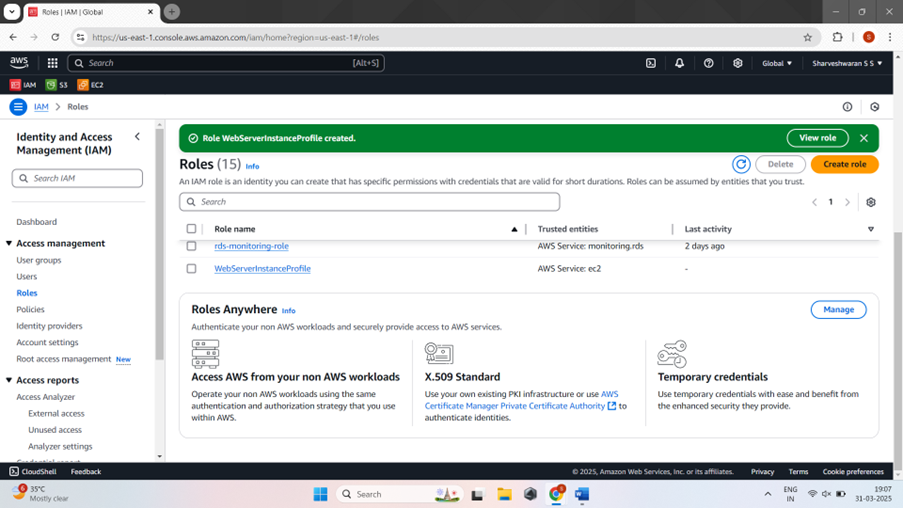The width and height of the screenshot is (903, 508).
Task: Check the WebServerInstanceProfile checkbox
Action: tap(191, 269)
